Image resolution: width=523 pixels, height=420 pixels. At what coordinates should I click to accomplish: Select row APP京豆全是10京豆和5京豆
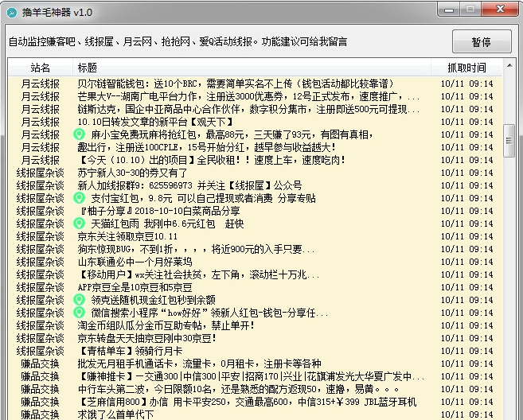256,287
